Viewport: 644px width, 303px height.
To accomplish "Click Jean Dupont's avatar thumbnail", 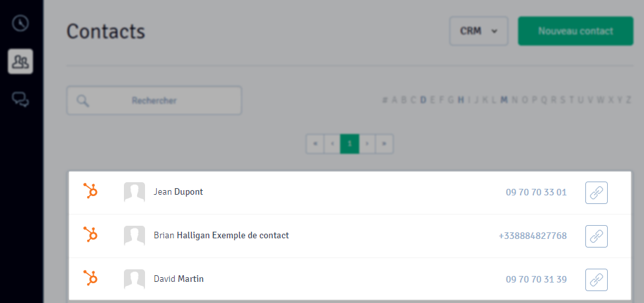I will (134, 192).
